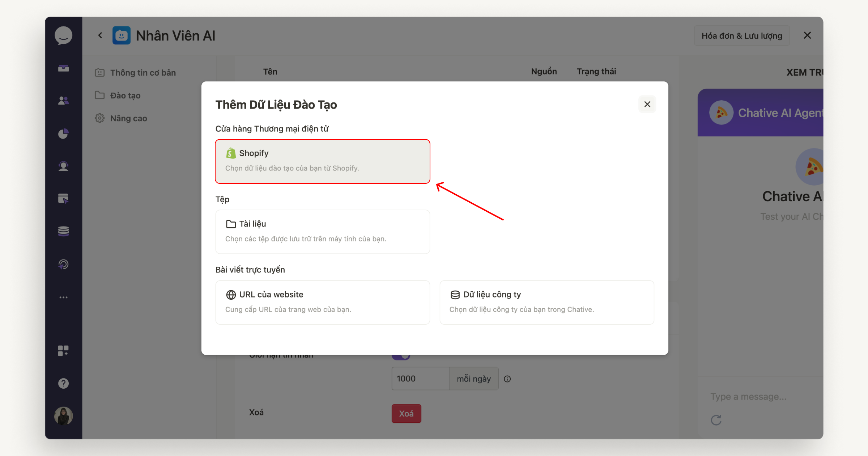Open the help question mark icon
Screen dimensions: 868x456
[63, 383]
